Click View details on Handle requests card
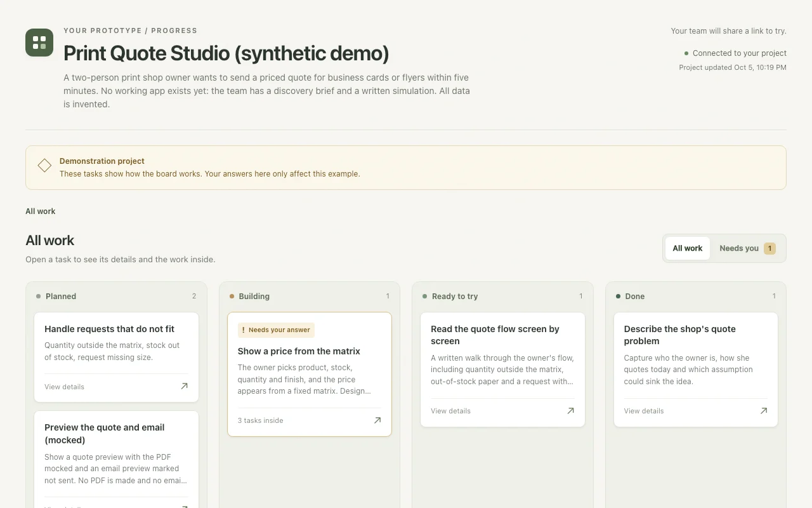Screen dimensions: 812x508 [64, 387]
